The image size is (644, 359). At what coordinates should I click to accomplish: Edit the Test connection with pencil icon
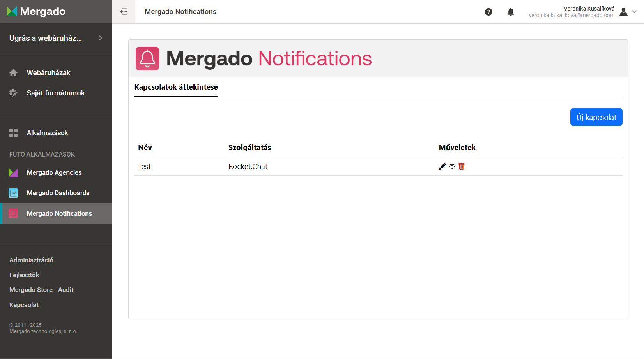tap(442, 167)
